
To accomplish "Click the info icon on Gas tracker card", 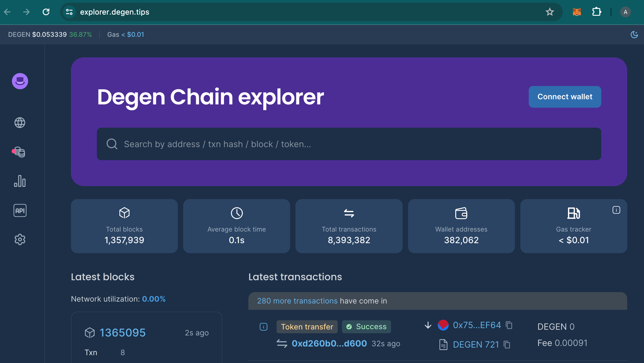I will pos(616,210).
